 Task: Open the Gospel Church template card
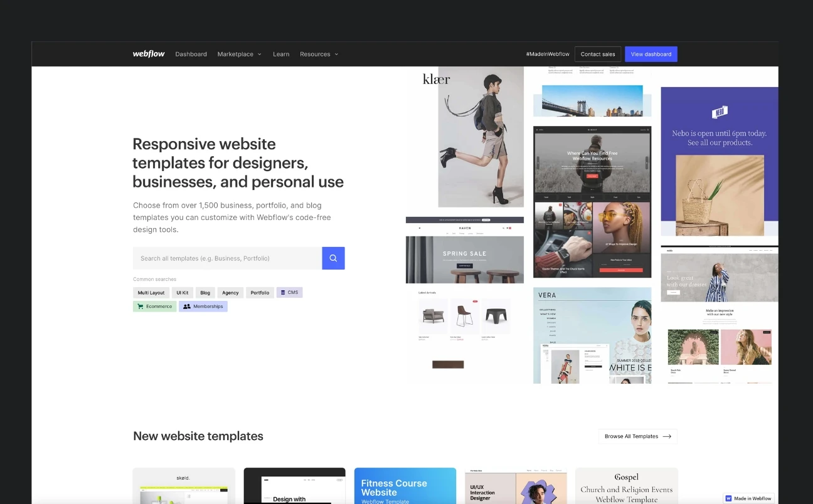coord(627,486)
